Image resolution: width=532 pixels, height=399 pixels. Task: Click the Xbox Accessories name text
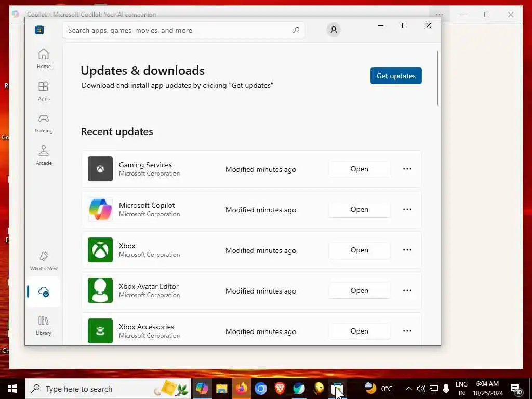[146, 327]
